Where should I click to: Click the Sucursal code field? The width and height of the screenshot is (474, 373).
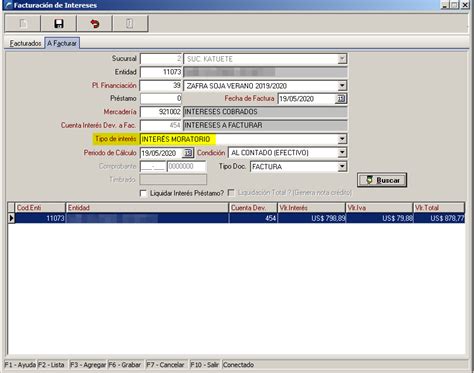[x=161, y=59]
